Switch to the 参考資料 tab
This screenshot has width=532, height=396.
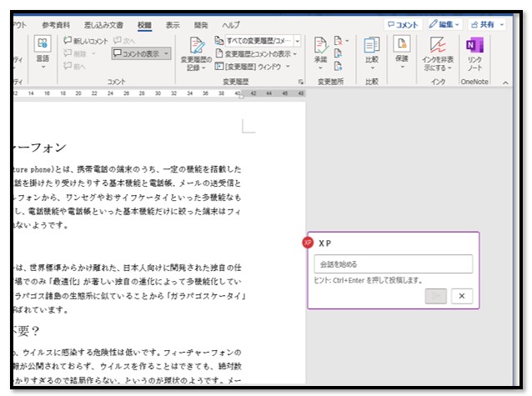(56, 25)
